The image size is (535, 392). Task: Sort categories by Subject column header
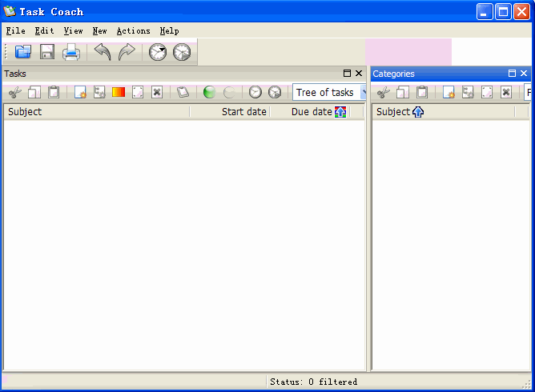(x=444, y=112)
